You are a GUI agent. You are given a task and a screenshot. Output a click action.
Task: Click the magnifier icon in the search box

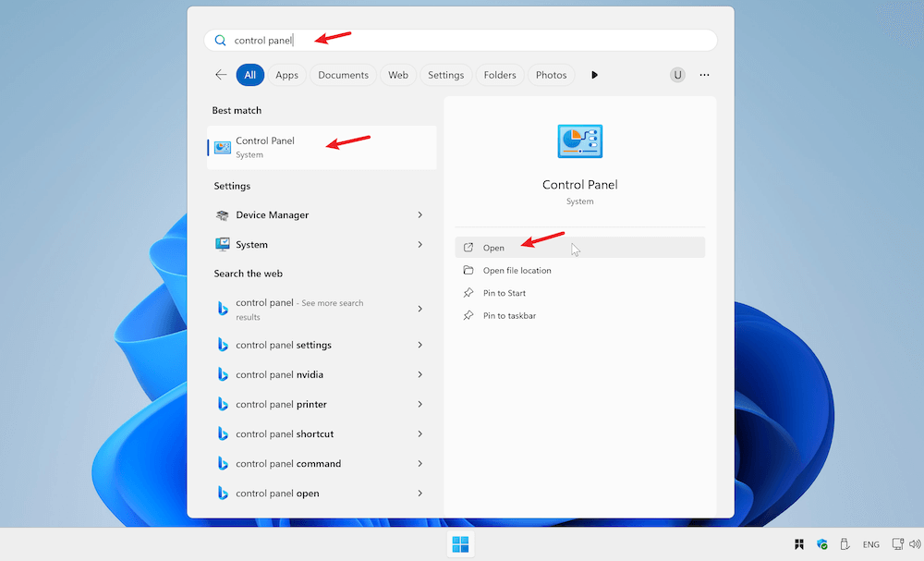[220, 40]
